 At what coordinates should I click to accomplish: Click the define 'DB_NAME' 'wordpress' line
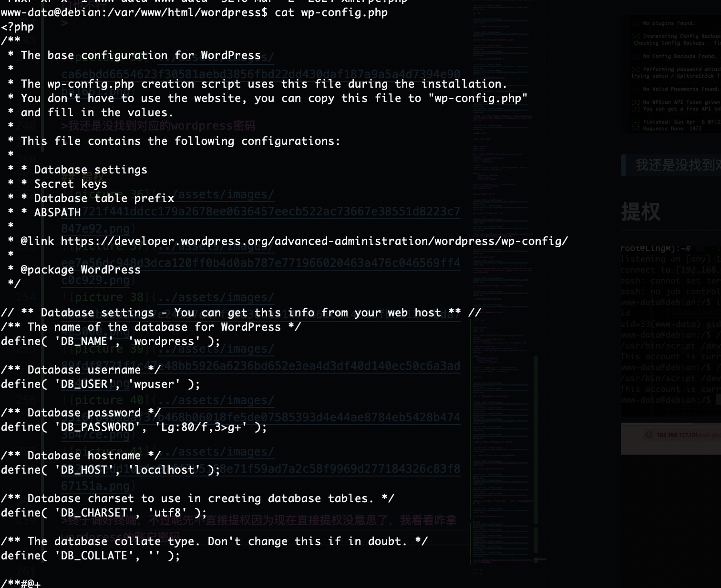tap(111, 341)
